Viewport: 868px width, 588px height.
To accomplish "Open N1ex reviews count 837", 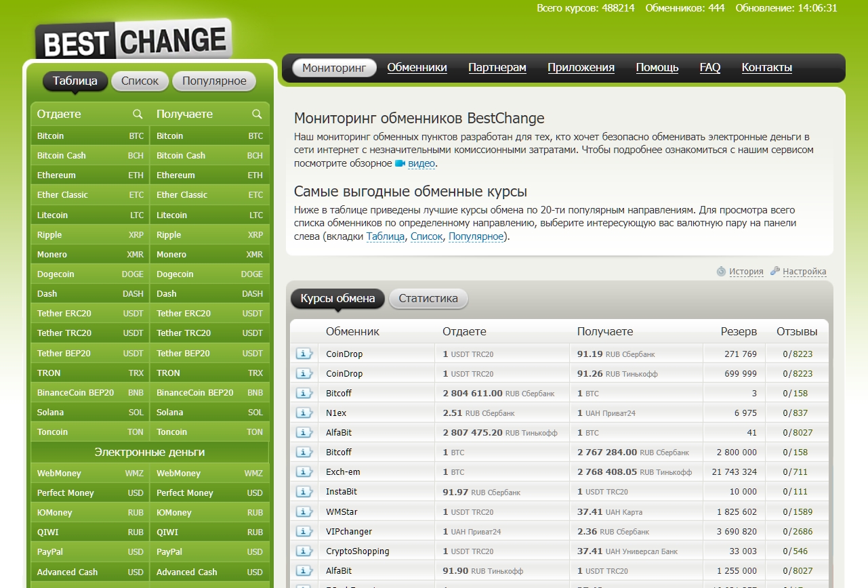I will (800, 413).
